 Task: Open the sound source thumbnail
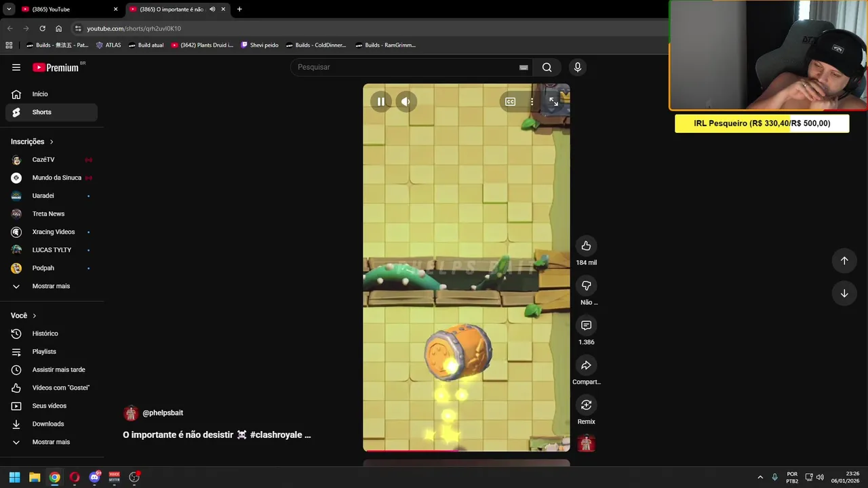tap(586, 443)
